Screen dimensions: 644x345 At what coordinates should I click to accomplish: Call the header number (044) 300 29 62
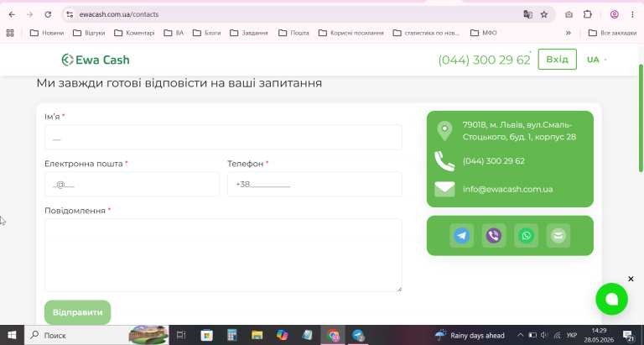(484, 60)
